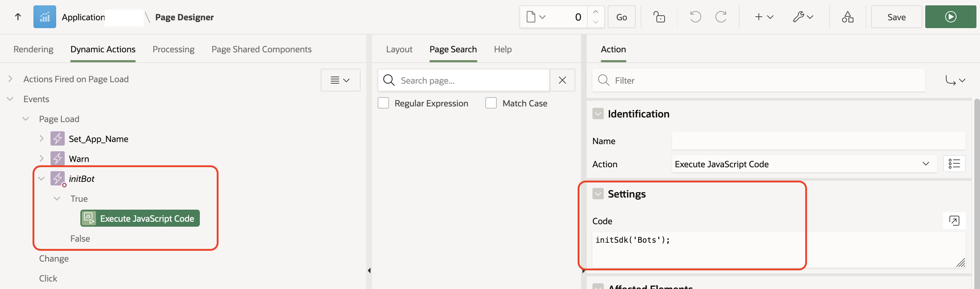The height and width of the screenshot is (289, 980).
Task: Switch to the Processing tab
Action: point(174,49)
